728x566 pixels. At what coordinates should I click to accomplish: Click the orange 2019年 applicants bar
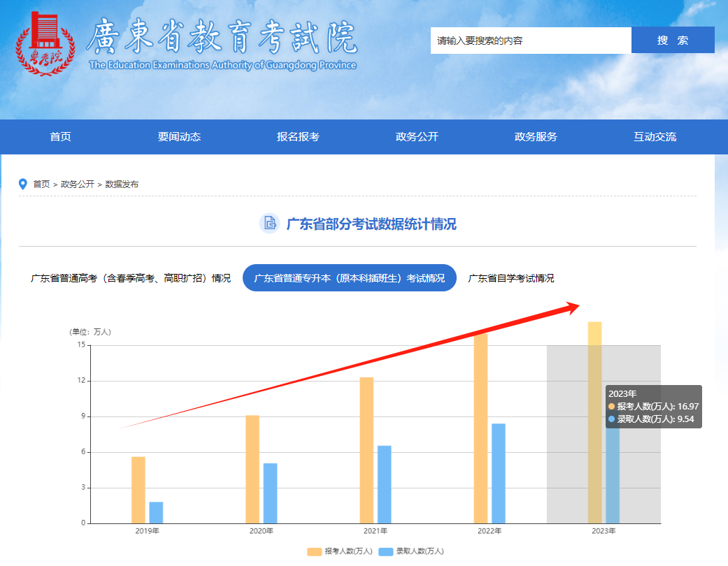tap(138, 489)
